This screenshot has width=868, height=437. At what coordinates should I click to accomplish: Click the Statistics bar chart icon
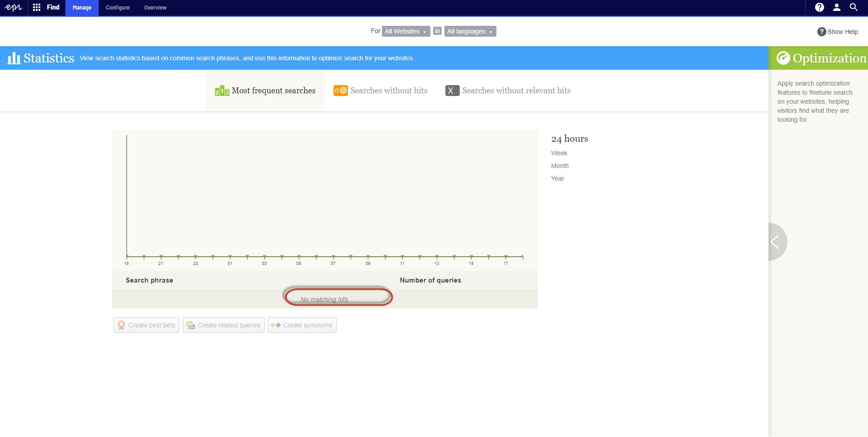click(x=14, y=58)
